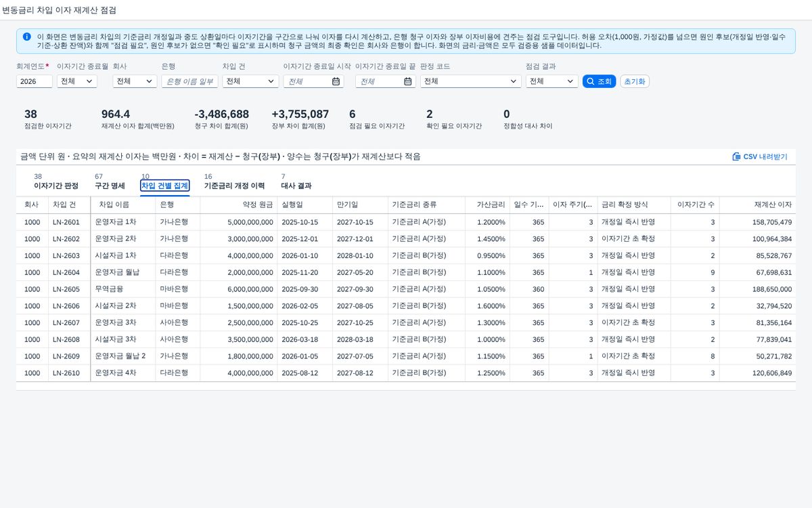This screenshot has width=812, height=508.
Task: Click the 가산금리 column header
Action: [486, 205]
